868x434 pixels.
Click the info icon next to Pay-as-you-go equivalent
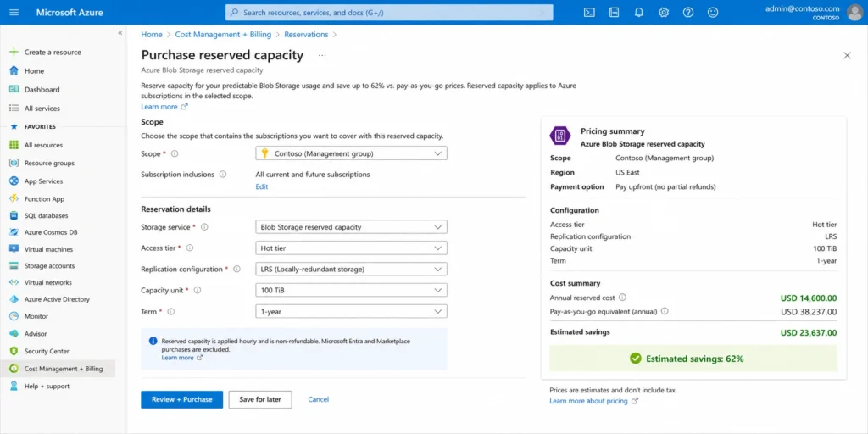(x=665, y=311)
